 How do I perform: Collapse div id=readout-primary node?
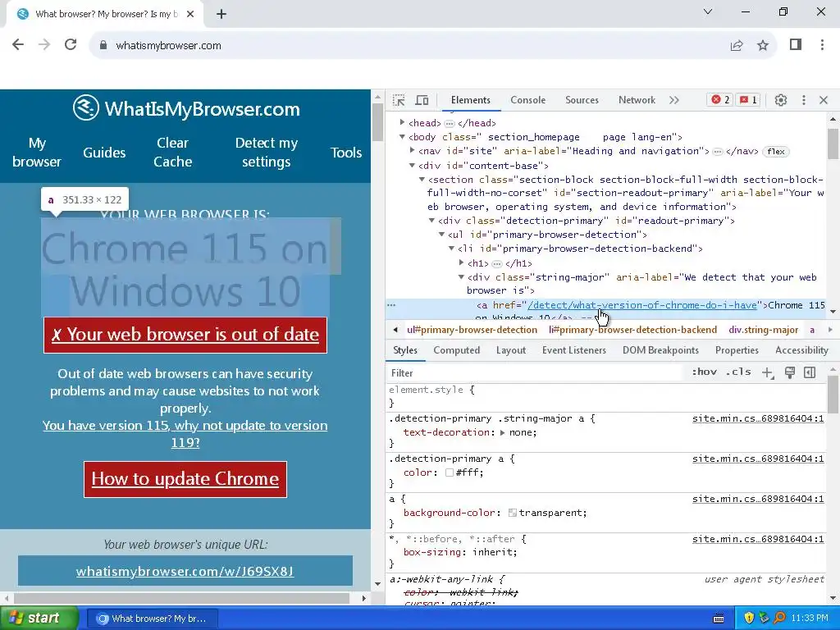[431, 221]
